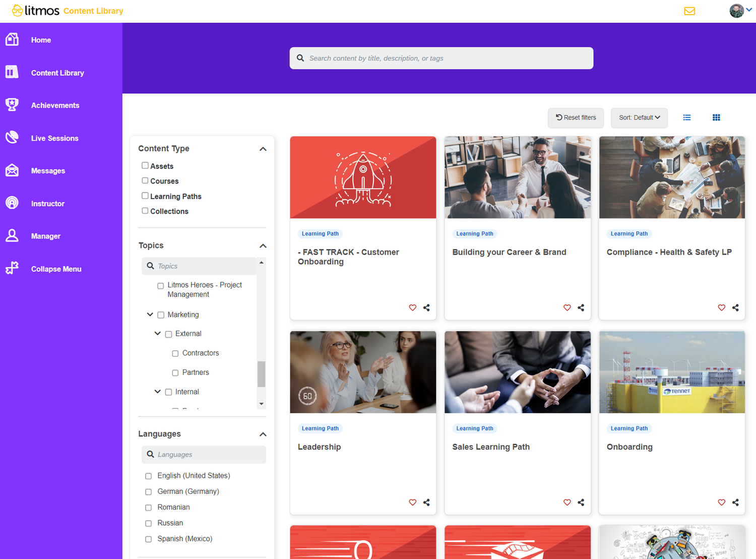Favorite the Leadership learning path
The width and height of the screenshot is (756, 559).
click(412, 502)
